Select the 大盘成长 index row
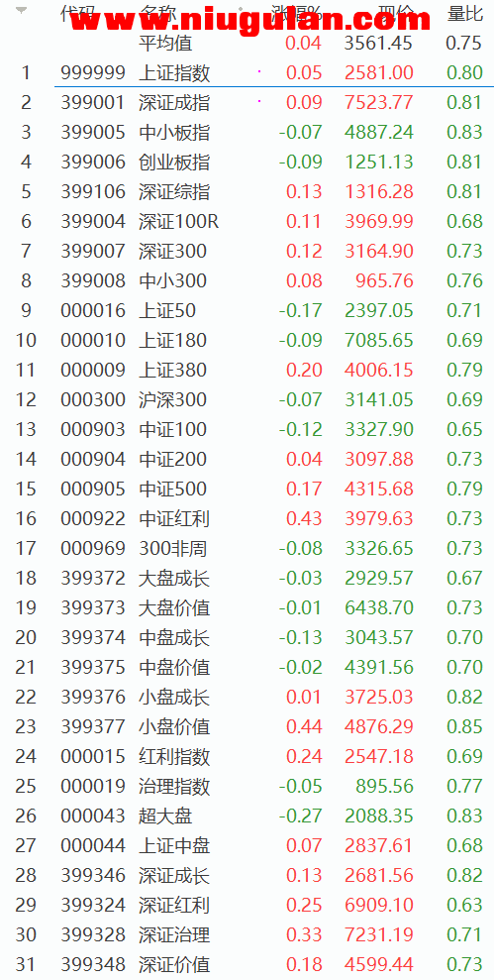Screen dimensions: 494x980 click(x=247, y=578)
